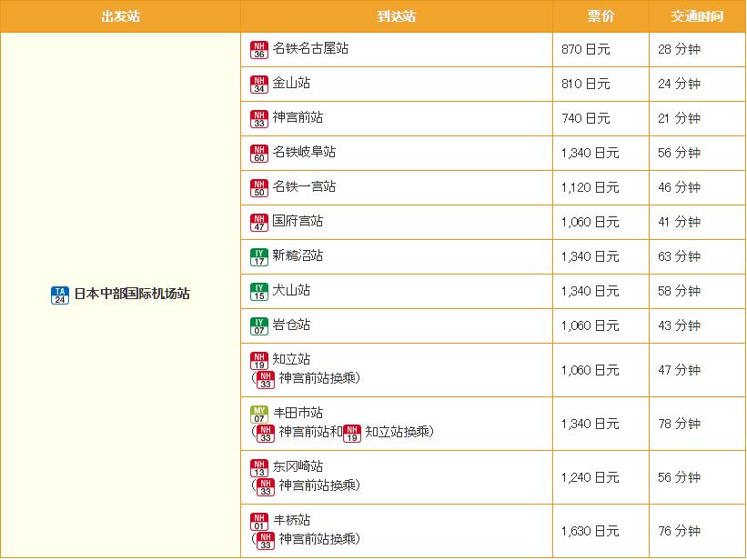Image resolution: width=747 pixels, height=560 pixels.
Task: Click the TA24 station code icon
Action: tap(60, 295)
